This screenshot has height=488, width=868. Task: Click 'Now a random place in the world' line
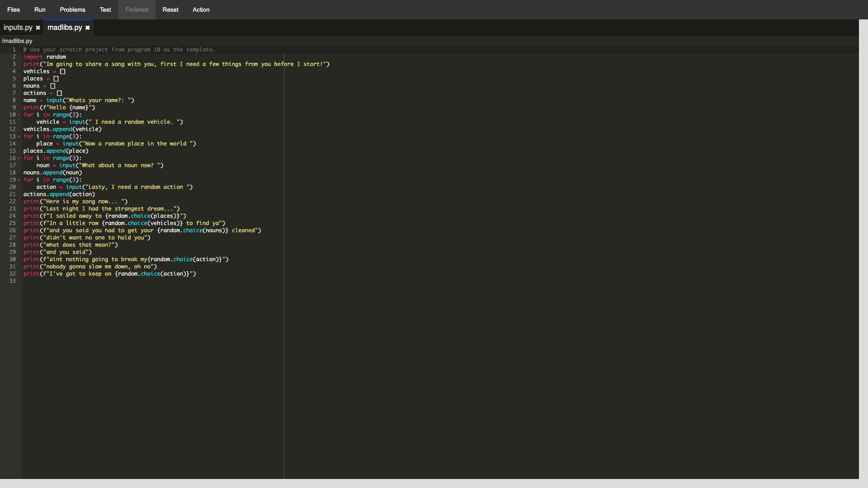[x=116, y=144]
